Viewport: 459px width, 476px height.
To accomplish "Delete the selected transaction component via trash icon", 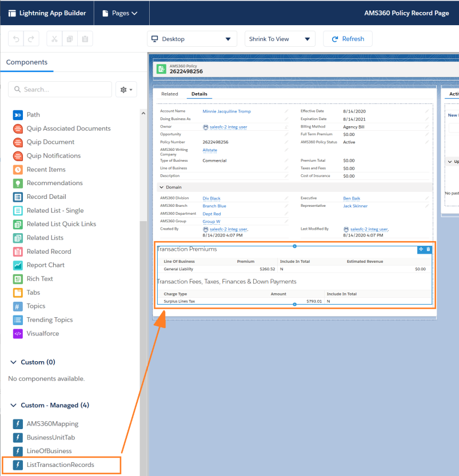I will pos(428,249).
